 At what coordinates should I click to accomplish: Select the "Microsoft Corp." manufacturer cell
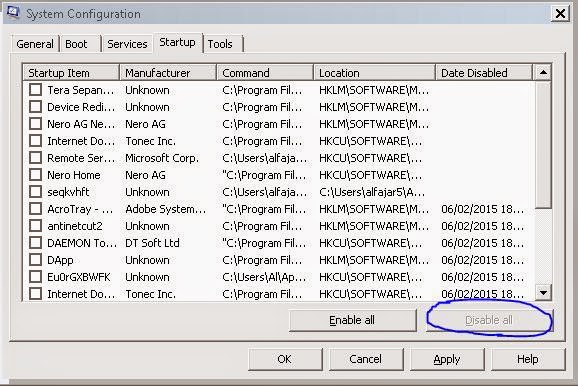click(x=162, y=158)
